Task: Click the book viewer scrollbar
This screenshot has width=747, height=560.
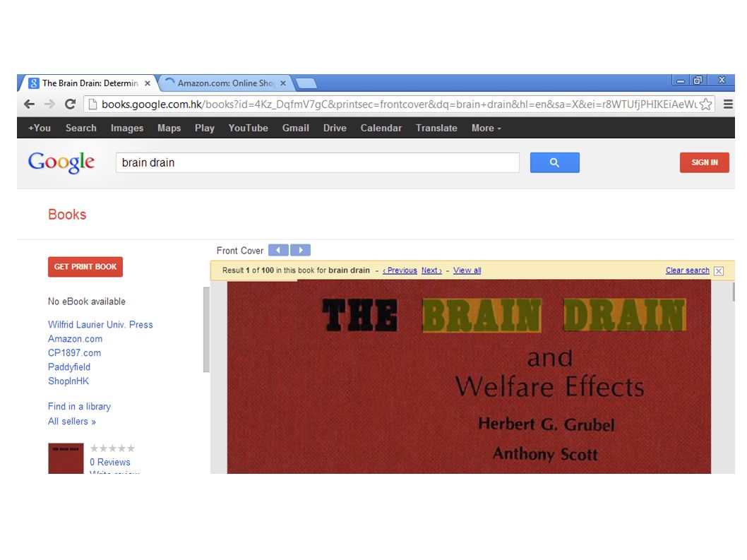Action: (x=733, y=292)
